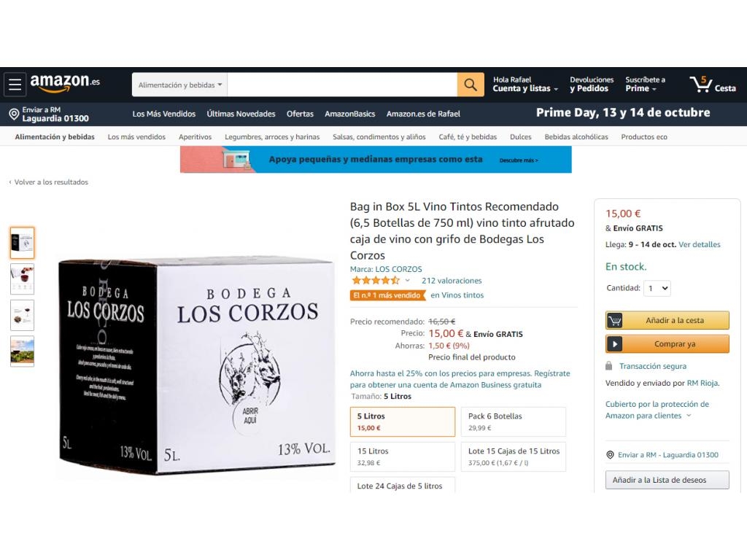The image size is (747, 560).
Task: Click the padlock Transacción segura icon
Action: click(x=609, y=366)
